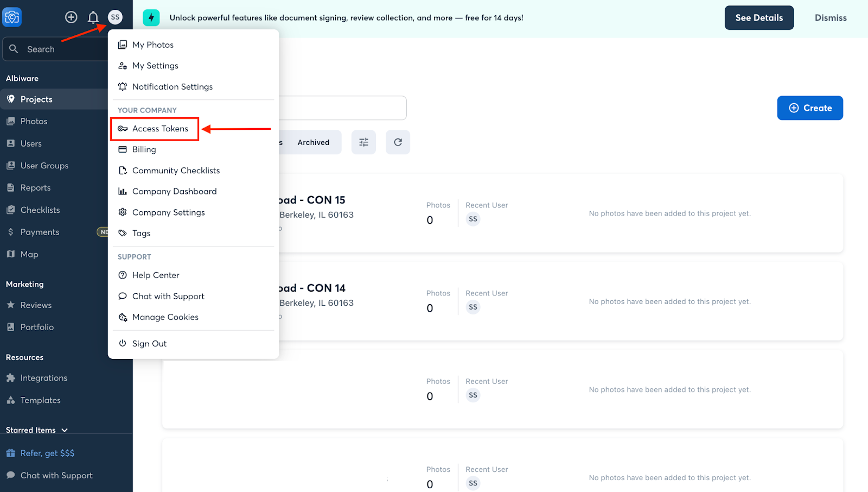Open Company Settings menu item

[168, 212]
